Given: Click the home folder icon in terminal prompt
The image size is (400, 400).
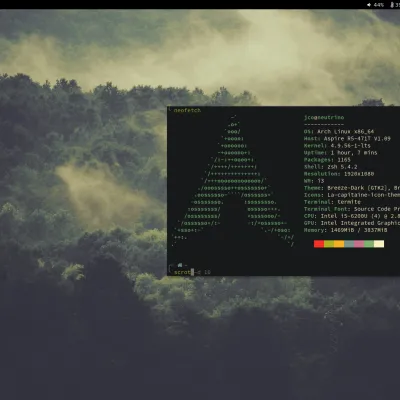Looking at the screenshot, I should (x=180, y=265).
